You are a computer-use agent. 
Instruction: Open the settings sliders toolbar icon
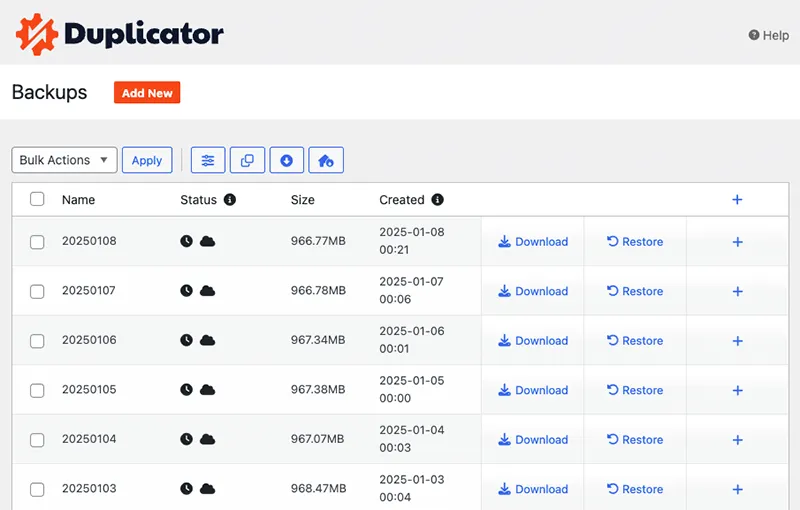pos(208,160)
